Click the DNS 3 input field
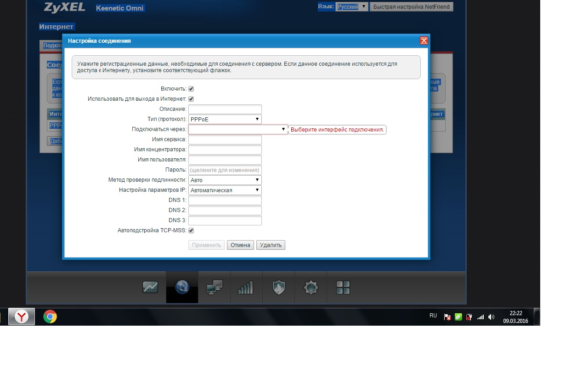This screenshot has width=588, height=368. [225, 221]
